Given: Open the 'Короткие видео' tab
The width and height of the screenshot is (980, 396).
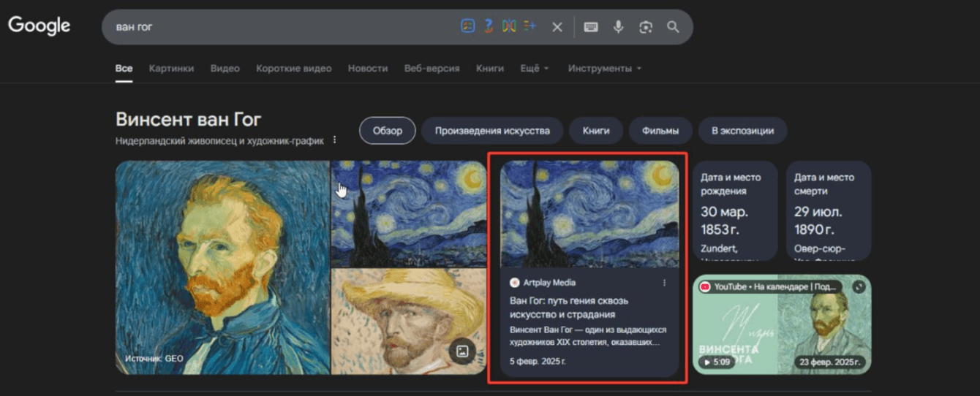Looking at the screenshot, I should point(293,69).
